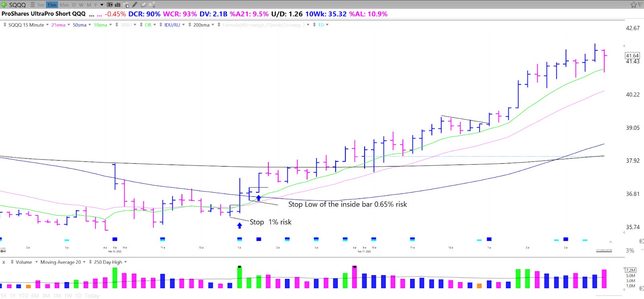
Task: Open the calendar data settings icon
Action: pyautogui.click(x=126, y=5)
